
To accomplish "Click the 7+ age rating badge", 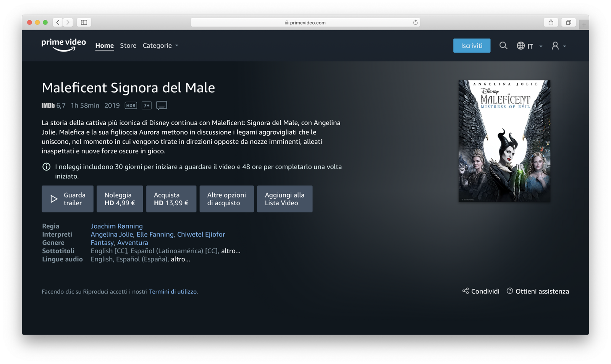I will coord(147,105).
